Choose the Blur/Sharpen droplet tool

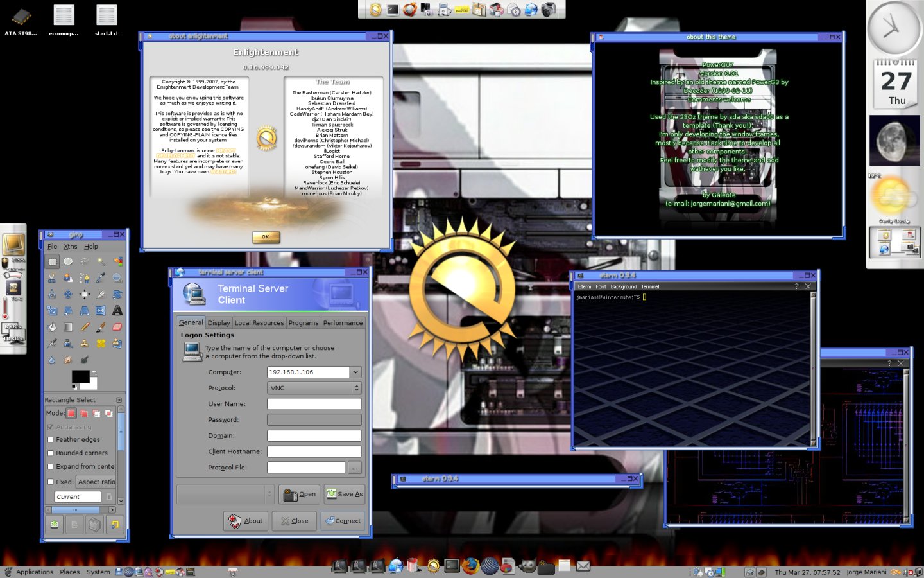pos(52,360)
